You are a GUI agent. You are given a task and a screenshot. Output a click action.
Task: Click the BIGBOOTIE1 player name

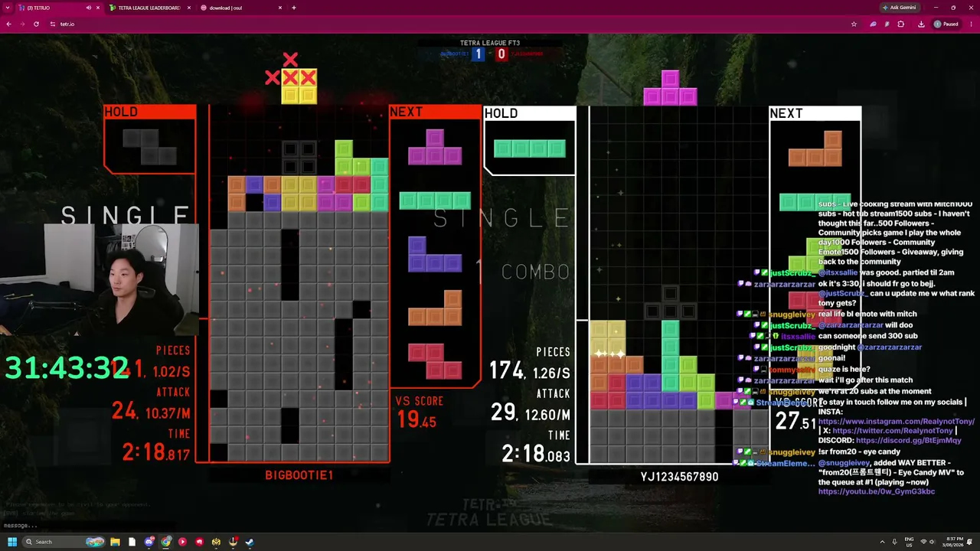(x=299, y=475)
